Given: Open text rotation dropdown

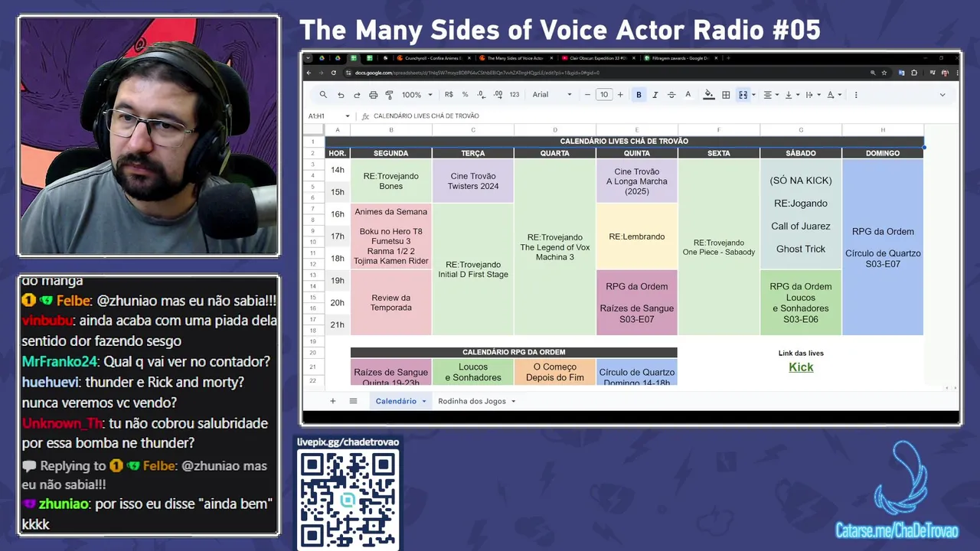Looking at the screenshot, I should pyautogui.click(x=834, y=95).
